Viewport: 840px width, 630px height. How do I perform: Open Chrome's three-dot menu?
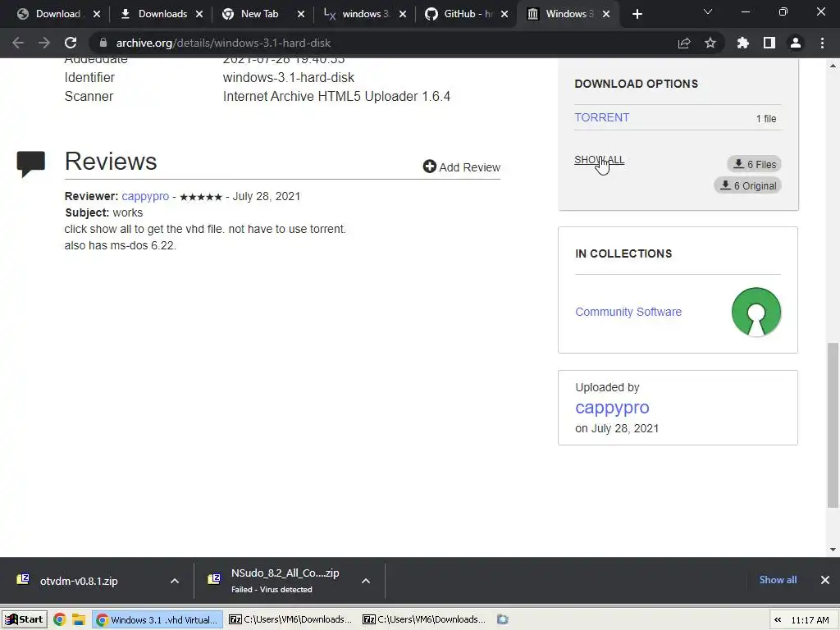(x=822, y=43)
